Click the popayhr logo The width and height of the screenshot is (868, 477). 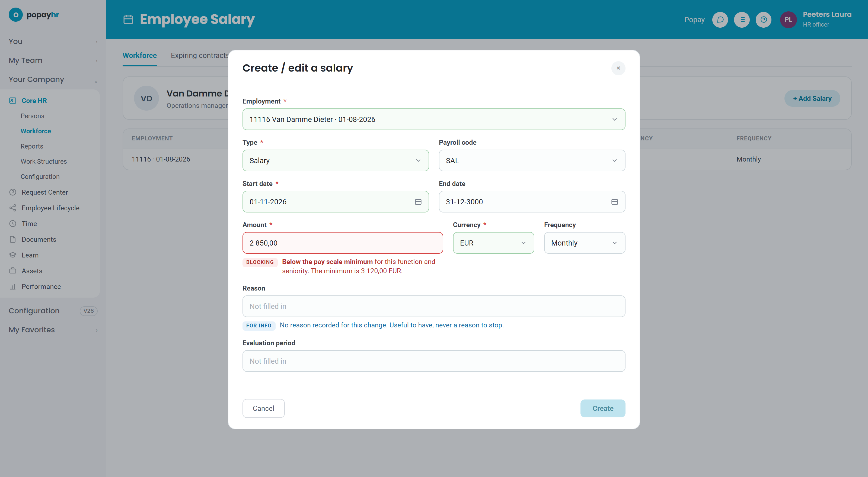[34, 15]
